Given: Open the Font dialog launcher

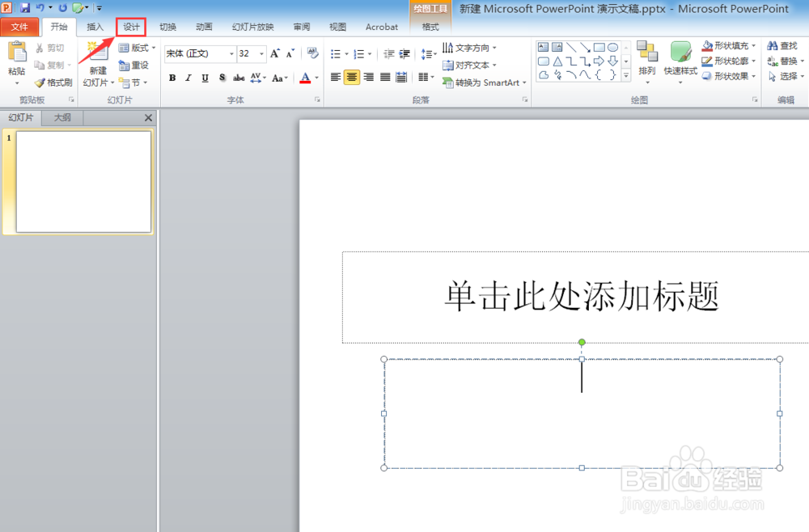Looking at the screenshot, I should [x=317, y=100].
